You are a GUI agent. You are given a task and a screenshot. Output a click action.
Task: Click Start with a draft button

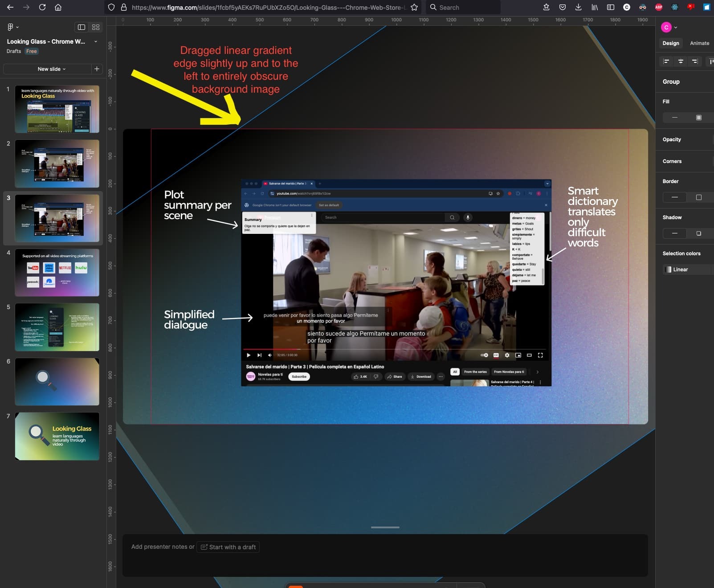[x=228, y=547]
